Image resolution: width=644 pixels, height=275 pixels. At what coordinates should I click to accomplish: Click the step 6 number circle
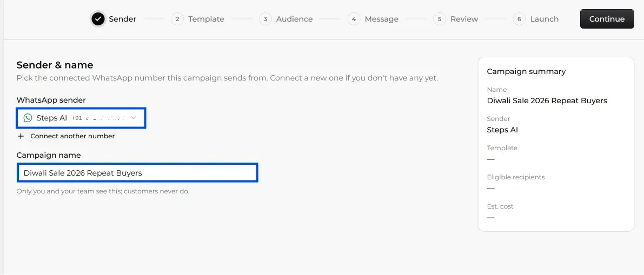(520, 19)
